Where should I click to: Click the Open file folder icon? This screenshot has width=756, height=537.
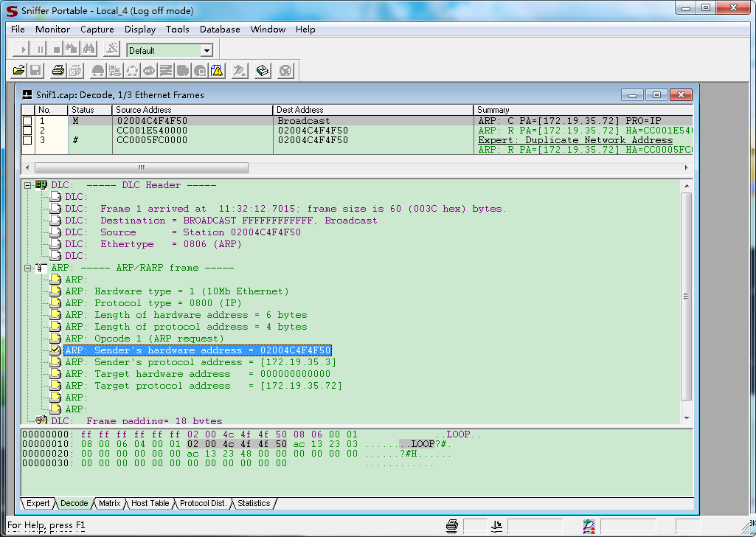coord(18,71)
